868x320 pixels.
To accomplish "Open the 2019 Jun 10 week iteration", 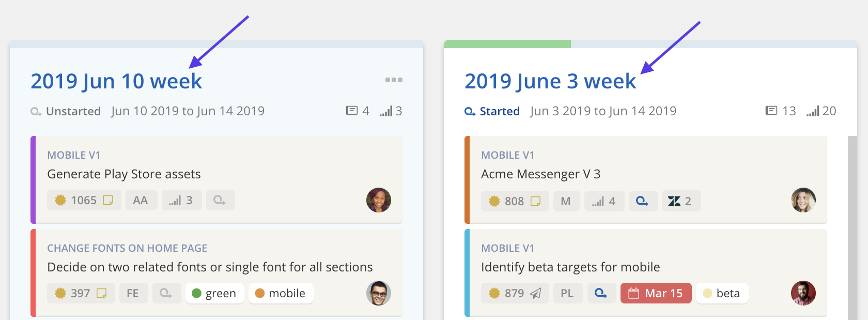I will (116, 81).
